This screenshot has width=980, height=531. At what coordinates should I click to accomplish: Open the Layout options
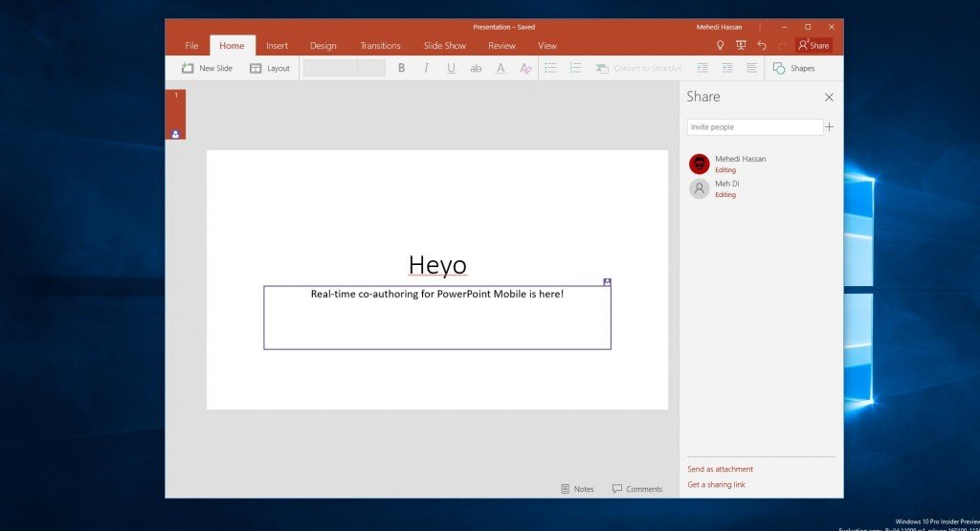[x=269, y=68]
